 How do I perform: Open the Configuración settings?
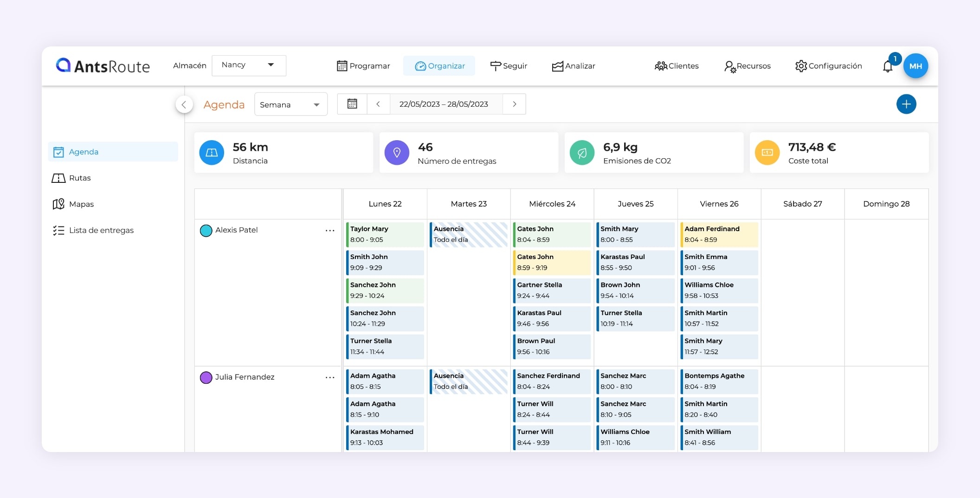click(828, 66)
